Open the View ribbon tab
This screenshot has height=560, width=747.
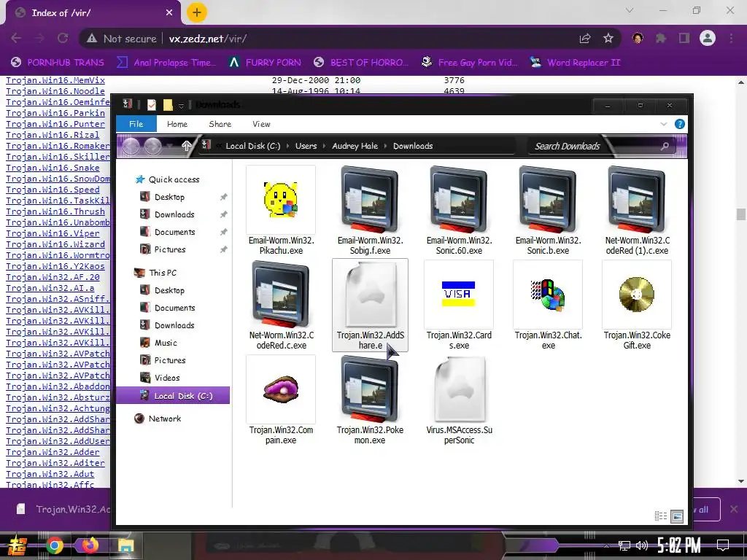(x=261, y=124)
